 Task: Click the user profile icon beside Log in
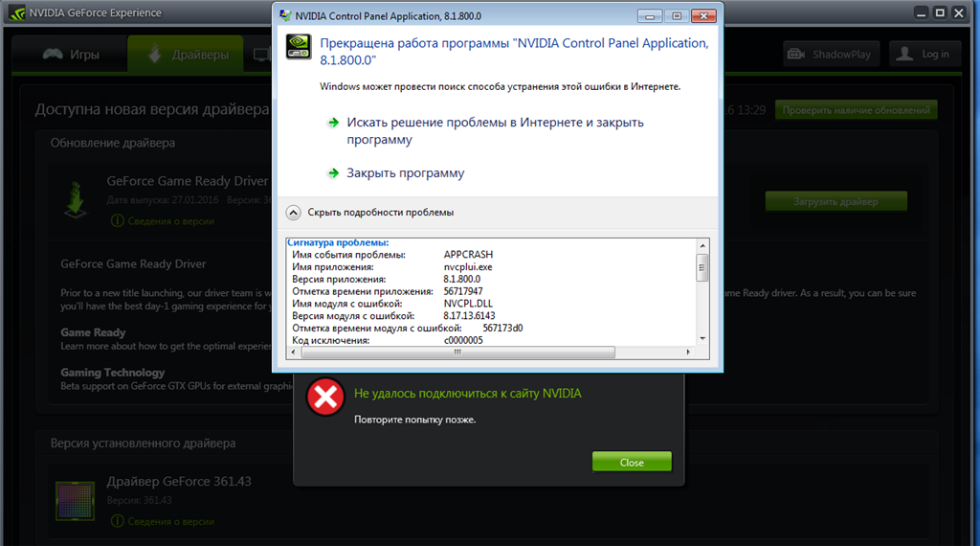coord(903,55)
